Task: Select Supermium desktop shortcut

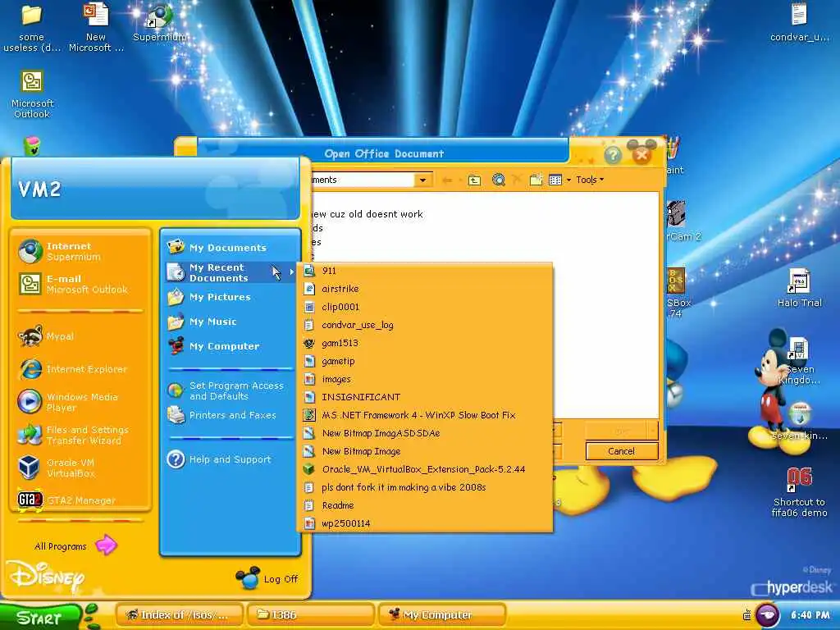Action: click(x=160, y=22)
